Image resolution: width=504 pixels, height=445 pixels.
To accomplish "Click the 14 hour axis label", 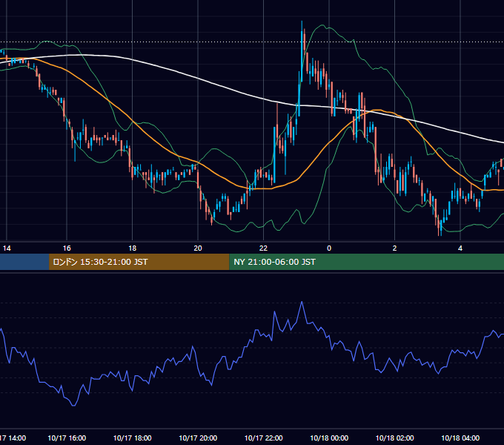I will pos(7,248).
